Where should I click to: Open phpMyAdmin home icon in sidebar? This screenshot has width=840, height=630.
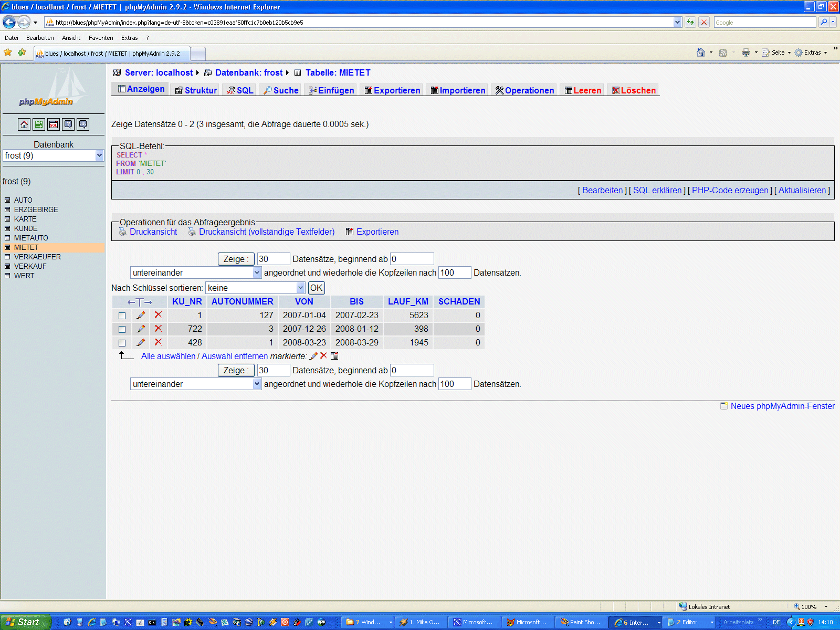click(24, 124)
